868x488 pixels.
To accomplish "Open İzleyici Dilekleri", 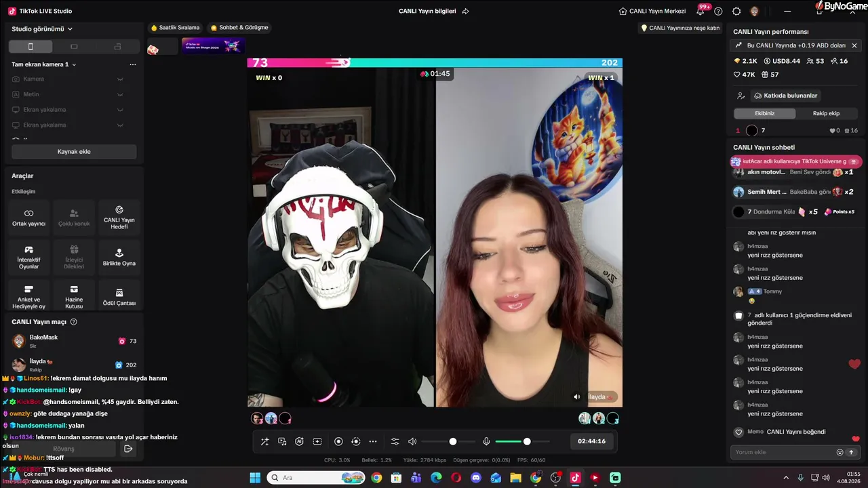I will 74,258.
